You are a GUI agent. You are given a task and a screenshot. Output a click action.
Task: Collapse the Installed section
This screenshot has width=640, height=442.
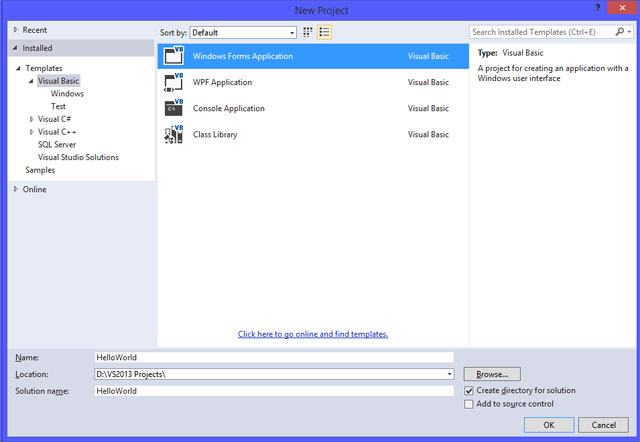(16, 48)
